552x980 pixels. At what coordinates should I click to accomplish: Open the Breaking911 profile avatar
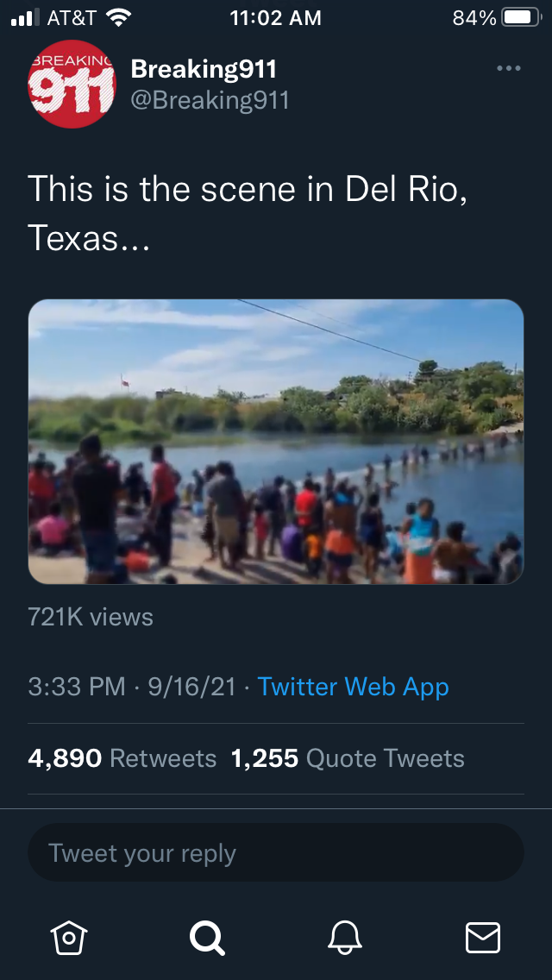[72, 85]
